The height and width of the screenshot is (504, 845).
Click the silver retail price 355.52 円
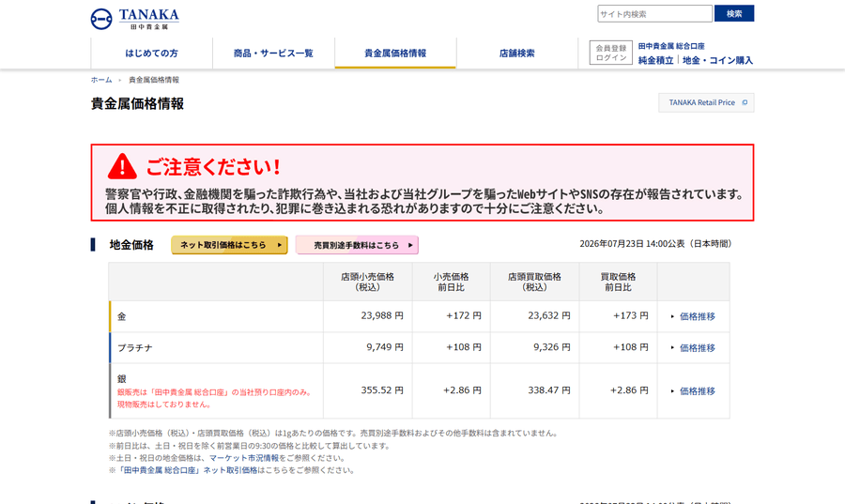click(x=382, y=389)
